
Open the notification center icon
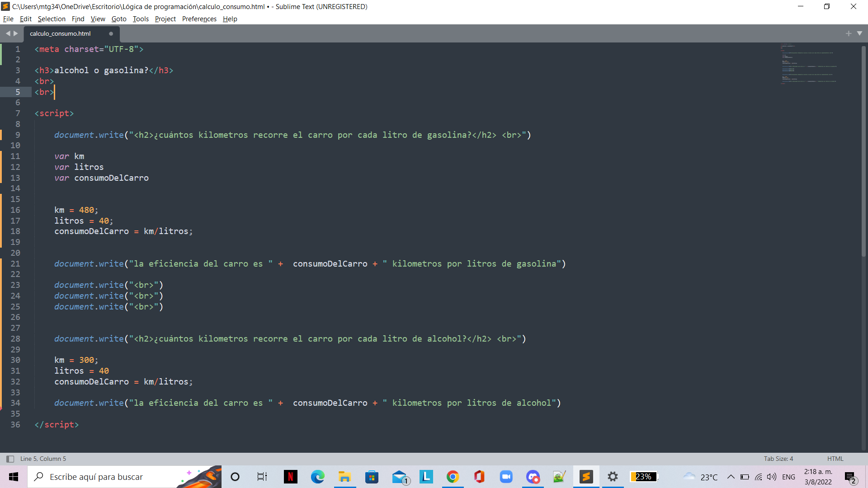850,477
